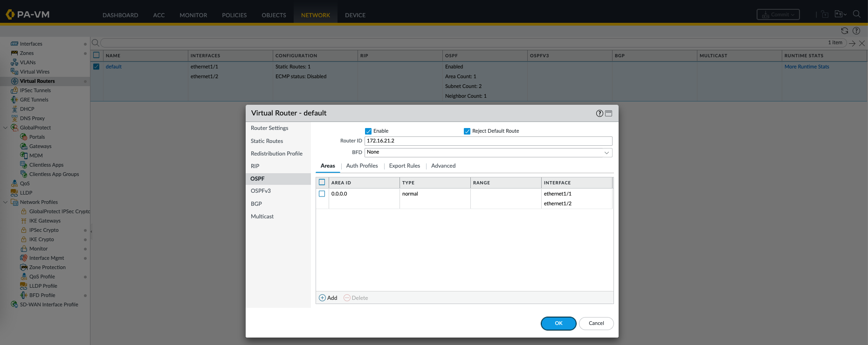
Task: Click the Add plus icon under Areas
Action: [x=322, y=298]
